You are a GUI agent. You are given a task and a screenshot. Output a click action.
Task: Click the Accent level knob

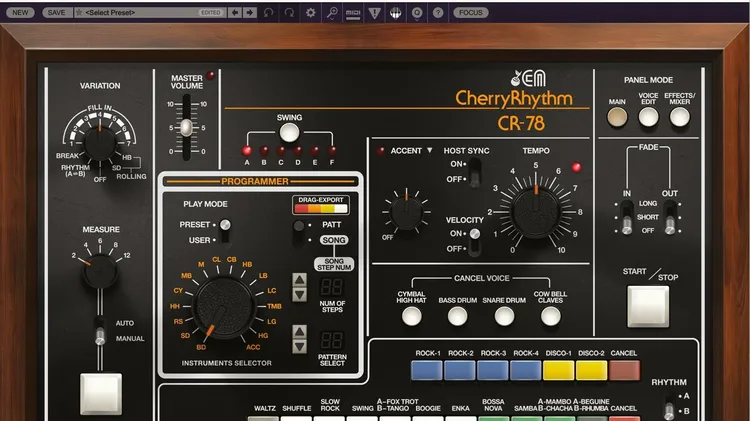coord(406,212)
